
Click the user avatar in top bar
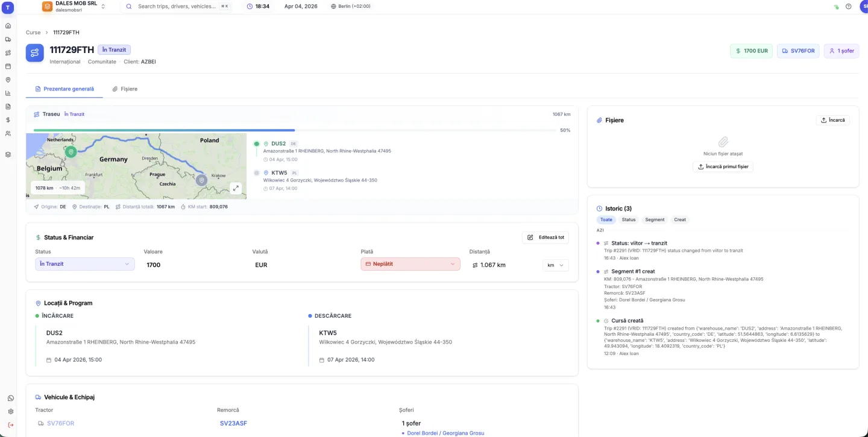coord(864,6)
